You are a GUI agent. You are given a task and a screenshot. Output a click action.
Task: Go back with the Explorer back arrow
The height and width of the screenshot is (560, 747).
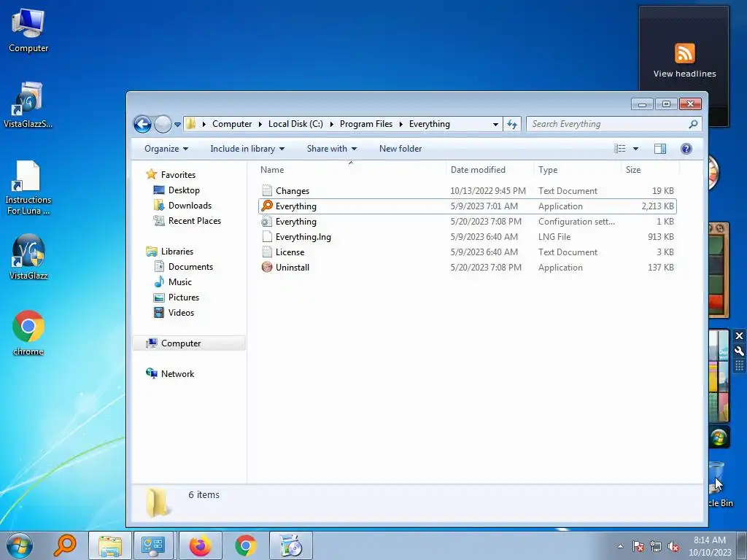[142, 124]
